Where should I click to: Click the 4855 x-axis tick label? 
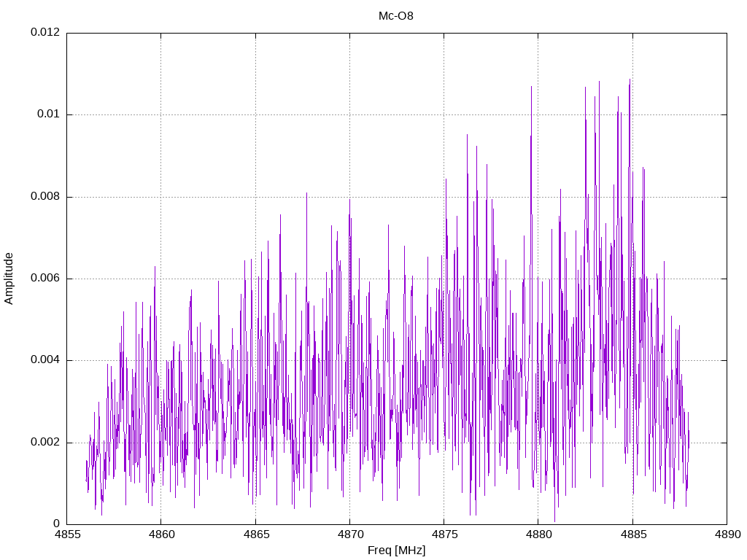(67, 534)
